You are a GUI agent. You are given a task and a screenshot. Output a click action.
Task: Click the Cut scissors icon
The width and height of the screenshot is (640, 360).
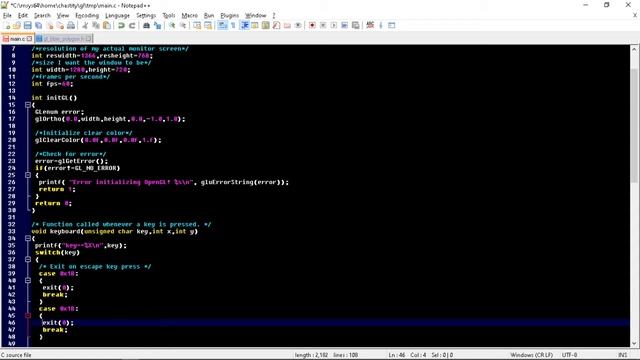click(85, 25)
